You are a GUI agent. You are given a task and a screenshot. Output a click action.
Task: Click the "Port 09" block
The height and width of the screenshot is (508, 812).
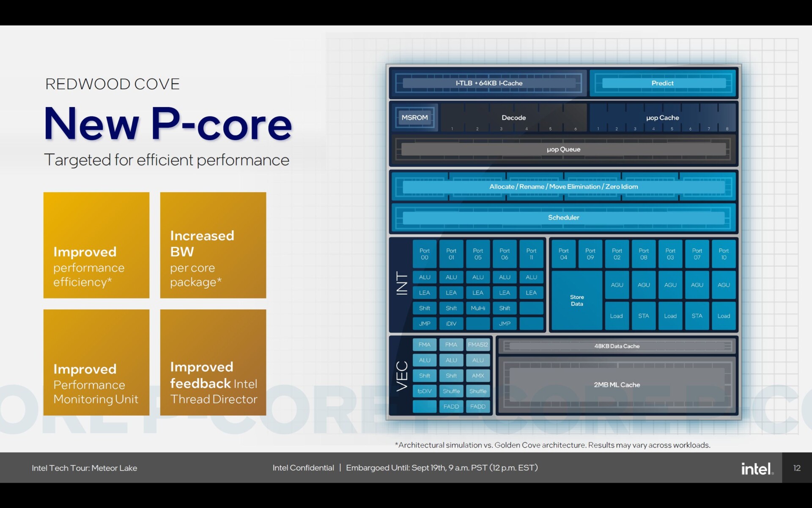click(590, 254)
